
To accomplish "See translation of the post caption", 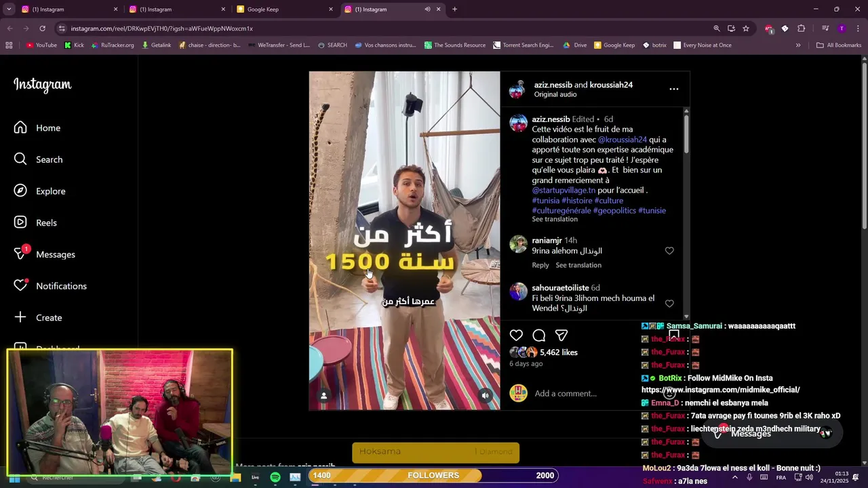I will tap(555, 219).
